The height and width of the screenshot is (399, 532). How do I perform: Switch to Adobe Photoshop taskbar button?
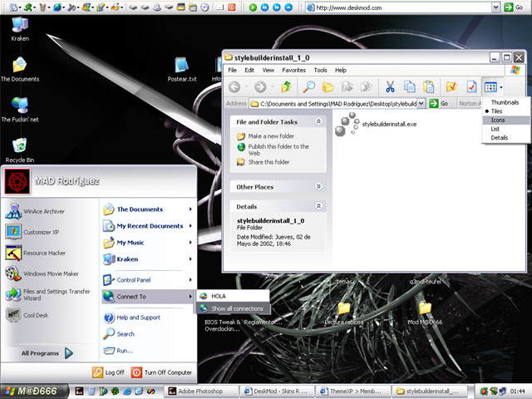tap(201, 392)
